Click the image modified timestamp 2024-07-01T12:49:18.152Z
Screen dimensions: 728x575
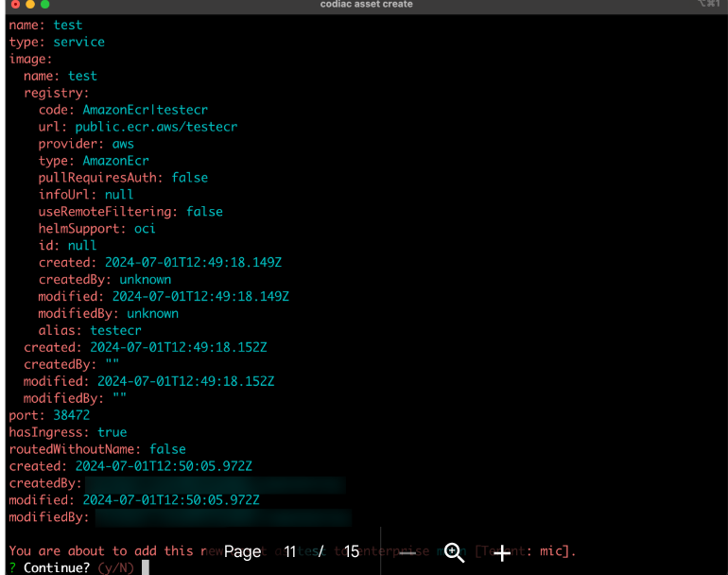tap(185, 381)
